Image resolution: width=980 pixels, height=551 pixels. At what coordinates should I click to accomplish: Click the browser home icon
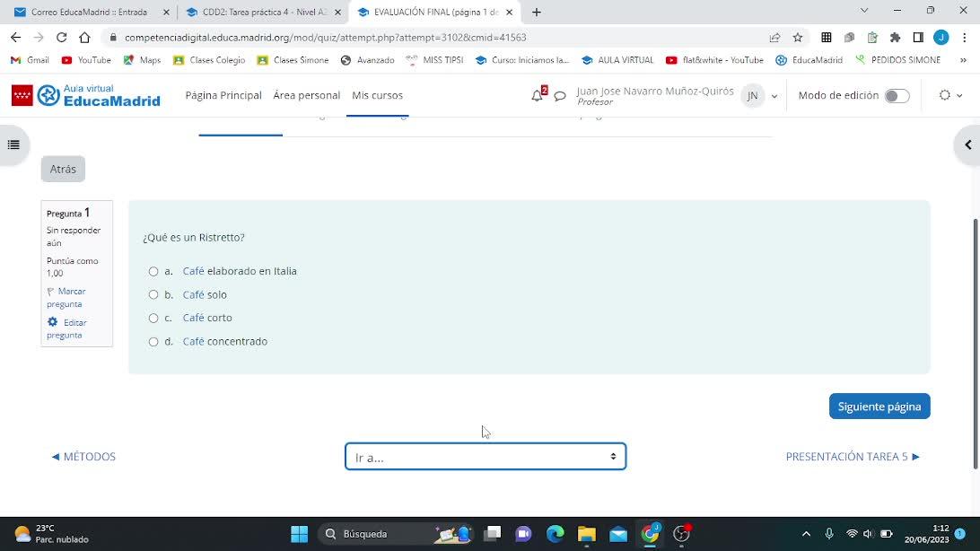[84, 38]
